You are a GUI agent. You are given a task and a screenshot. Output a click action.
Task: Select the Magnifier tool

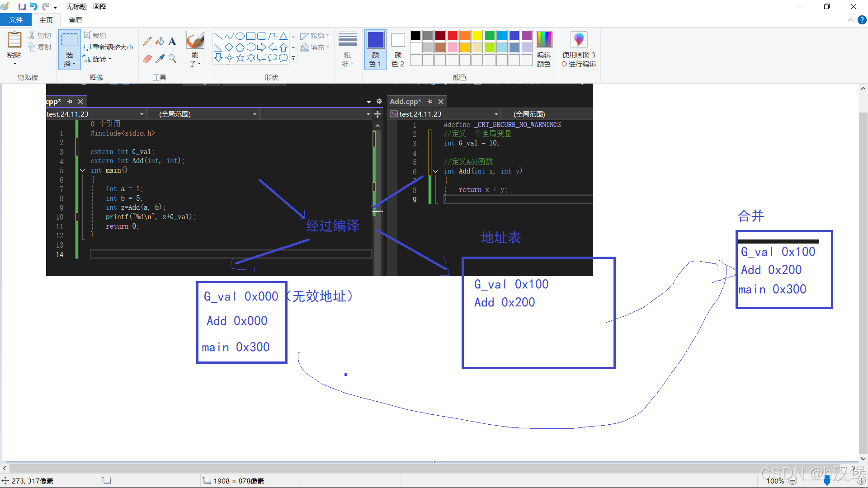(x=172, y=59)
